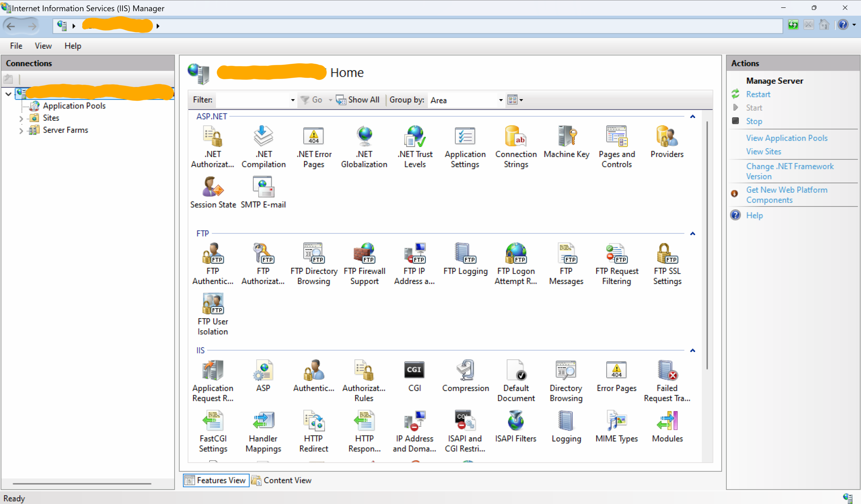Open the SMTP E-mail feature
The height and width of the screenshot is (504, 861).
click(263, 192)
